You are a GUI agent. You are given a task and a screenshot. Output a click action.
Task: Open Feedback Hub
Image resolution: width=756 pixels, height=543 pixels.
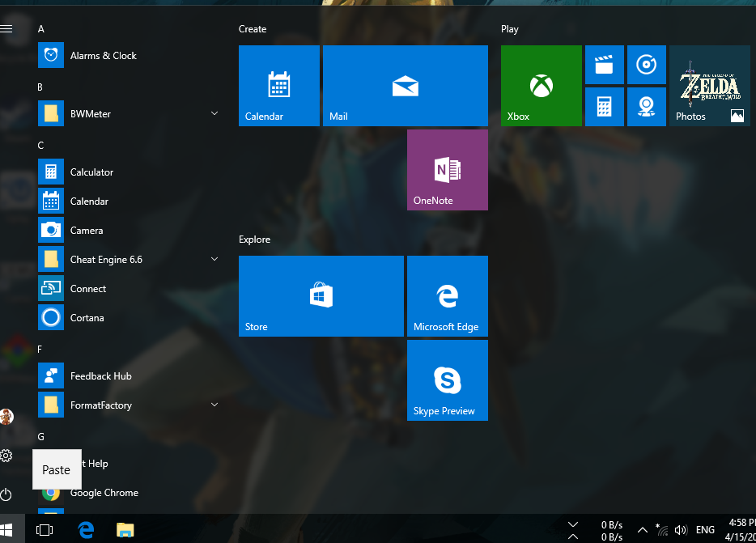128,376
